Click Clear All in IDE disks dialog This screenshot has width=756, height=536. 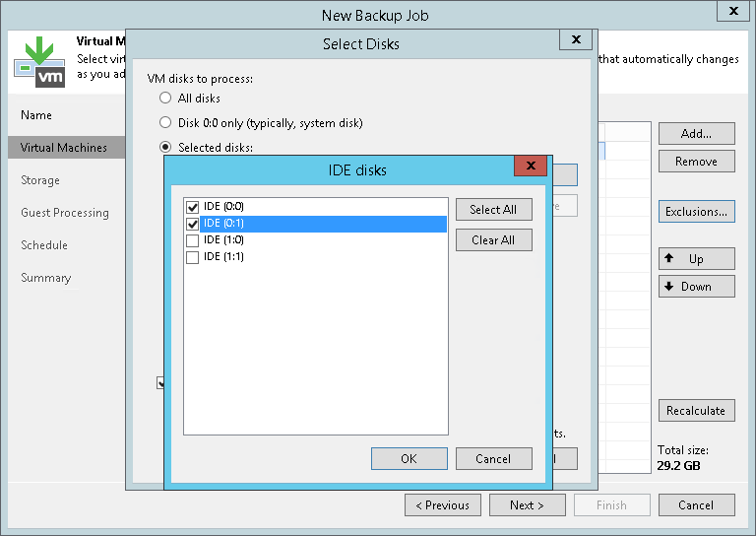tap(494, 239)
